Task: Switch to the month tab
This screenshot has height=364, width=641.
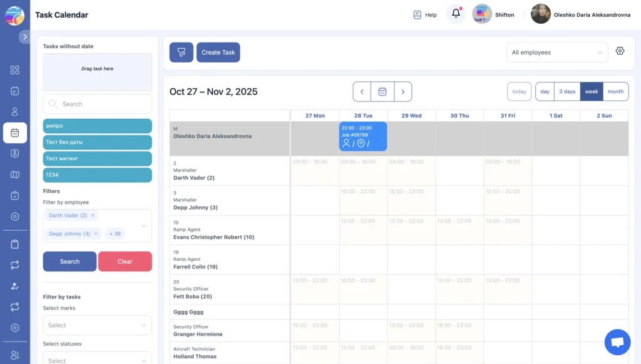Action: (615, 91)
